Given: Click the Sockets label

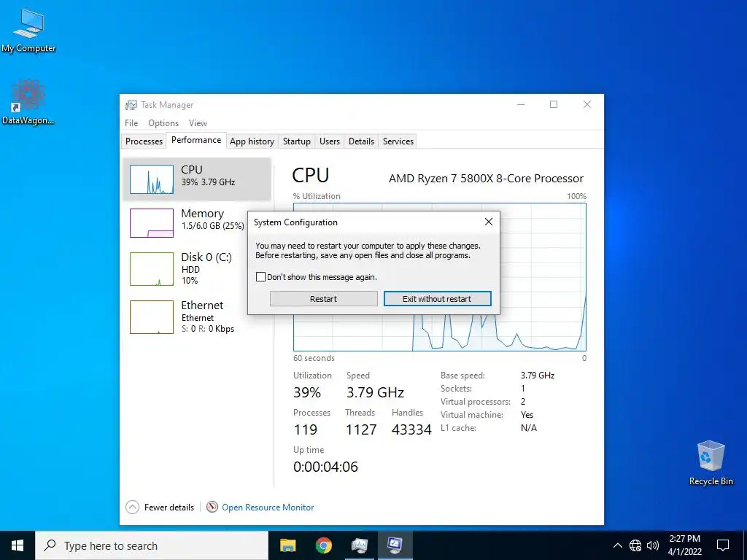Looking at the screenshot, I should pos(456,389).
